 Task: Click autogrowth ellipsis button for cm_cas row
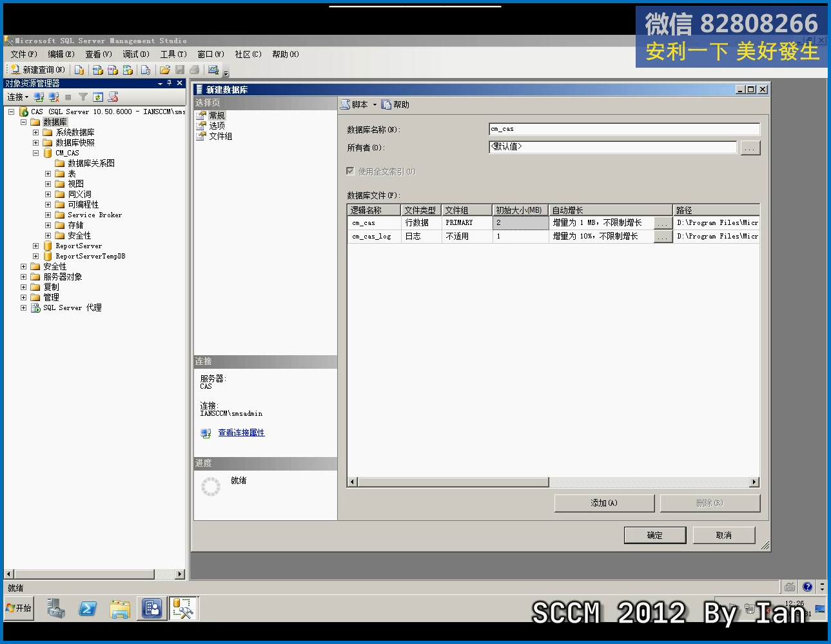click(662, 223)
